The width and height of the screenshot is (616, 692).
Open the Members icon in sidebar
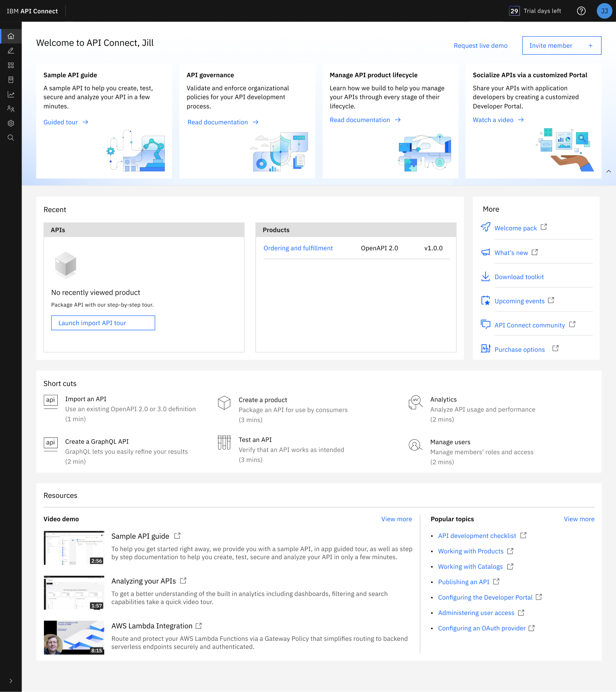pos(11,109)
